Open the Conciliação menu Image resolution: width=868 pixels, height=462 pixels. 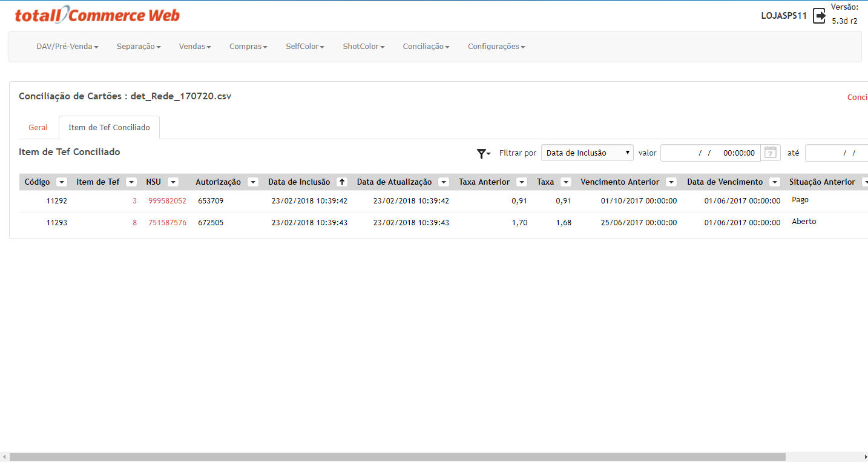[426, 47]
